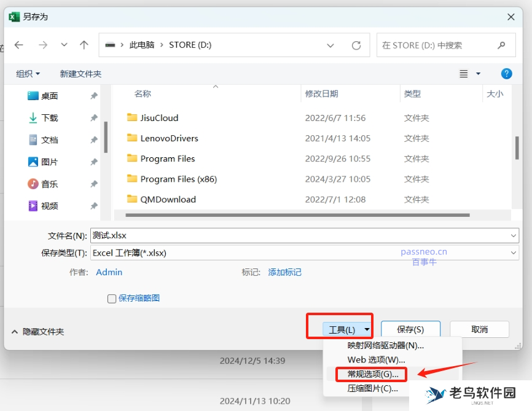Toggle the 保存缩略图 checkbox
The height and width of the screenshot is (411, 532).
[111, 298]
